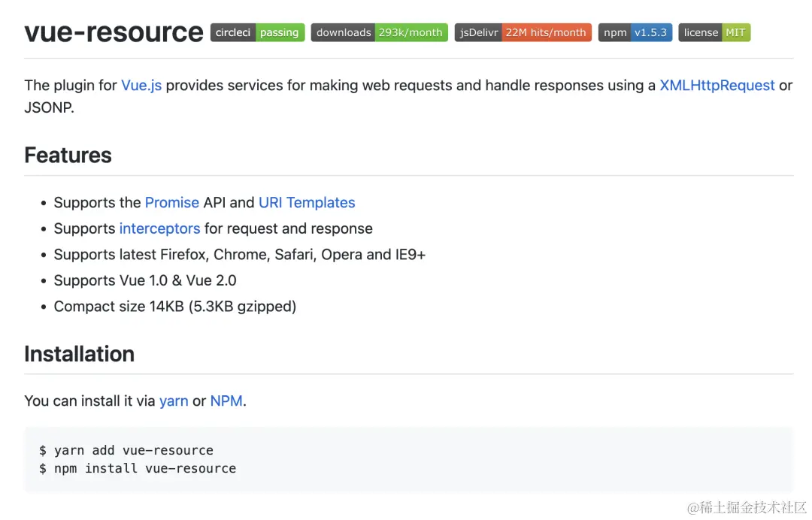Open the downloads 293k/month badge

[379, 32]
